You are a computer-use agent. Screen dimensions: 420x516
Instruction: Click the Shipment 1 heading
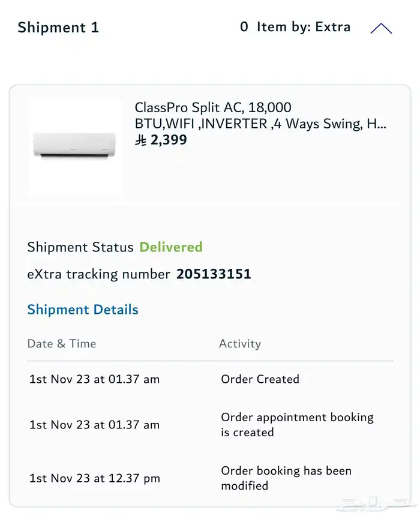[x=58, y=28]
